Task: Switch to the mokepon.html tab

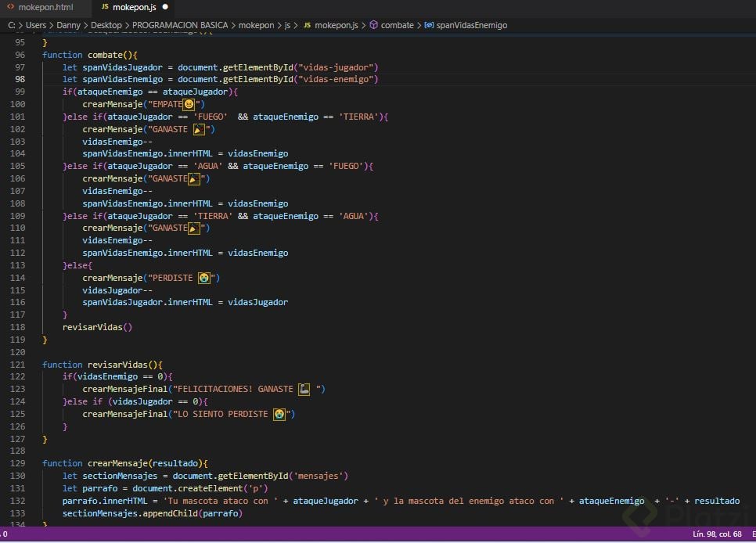Action: 45,7
